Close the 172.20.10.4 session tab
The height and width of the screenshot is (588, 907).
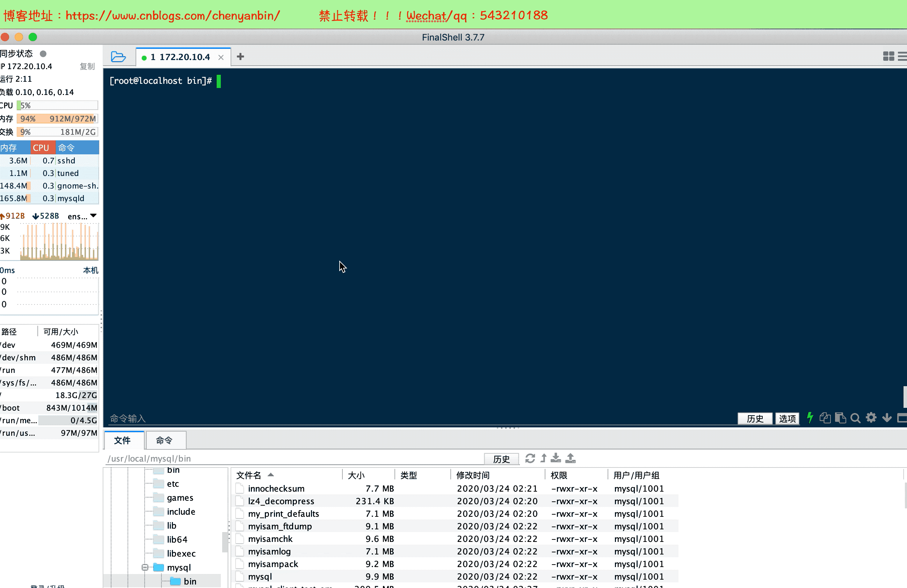pos(221,57)
